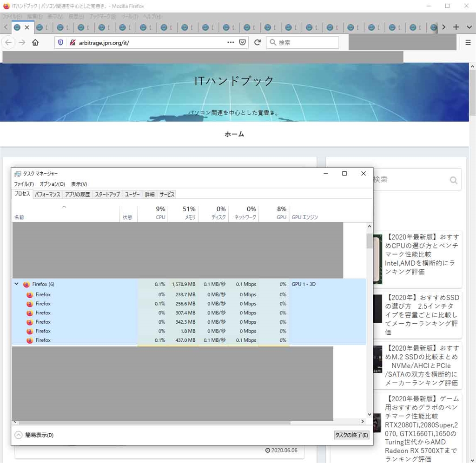476x463 pixels.
Task: Go back to the previous page
Action: click(8, 42)
